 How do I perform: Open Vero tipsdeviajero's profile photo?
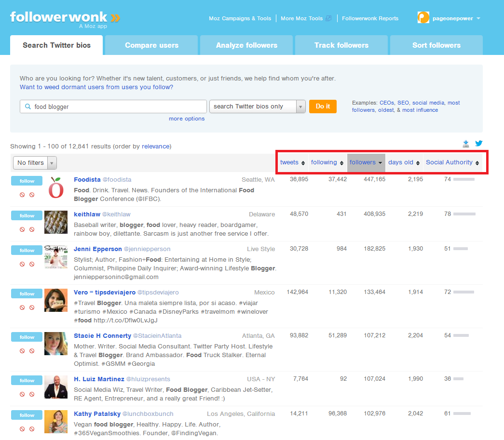point(56,300)
